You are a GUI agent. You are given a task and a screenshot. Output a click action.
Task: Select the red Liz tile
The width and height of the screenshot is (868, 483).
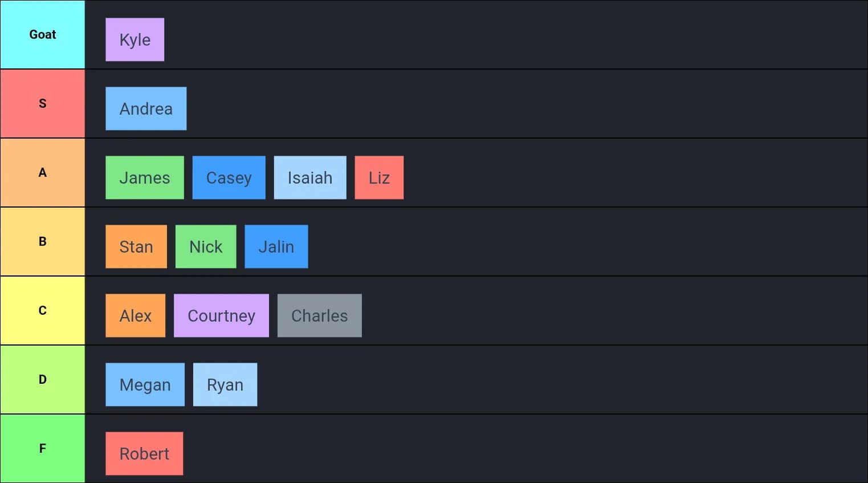tap(379, 177)
